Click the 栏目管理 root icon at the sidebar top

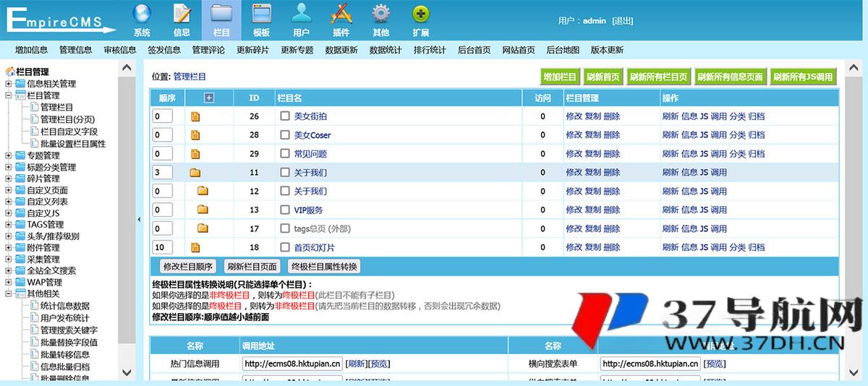pos(10,72)
